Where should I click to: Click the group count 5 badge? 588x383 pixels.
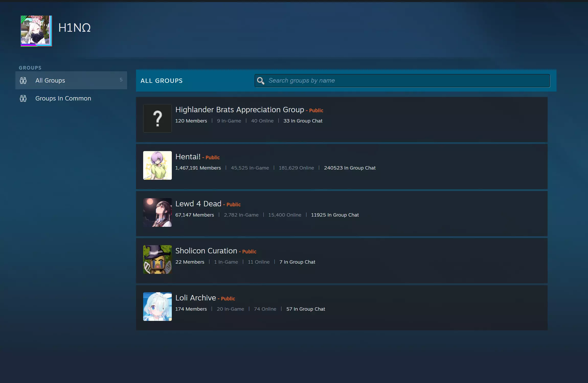[121, 80]
